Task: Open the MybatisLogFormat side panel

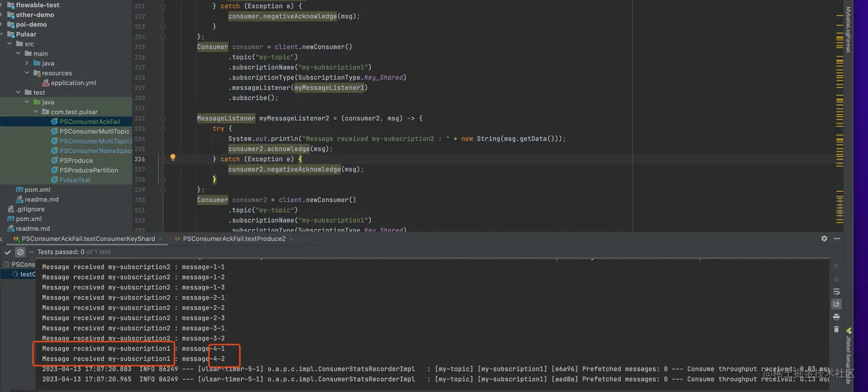Action: click(848, 30)
